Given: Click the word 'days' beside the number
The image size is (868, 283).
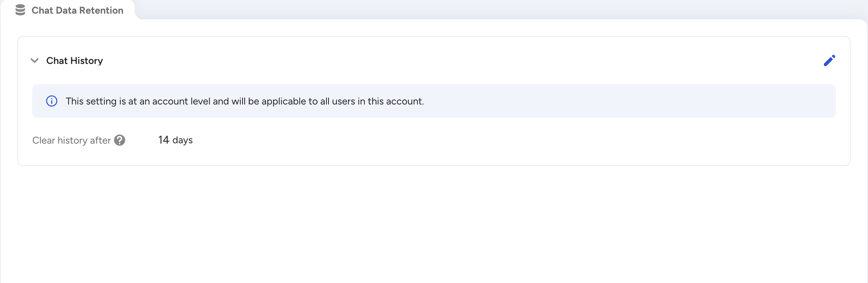Looking at the screenshot, I should (182, 140).
